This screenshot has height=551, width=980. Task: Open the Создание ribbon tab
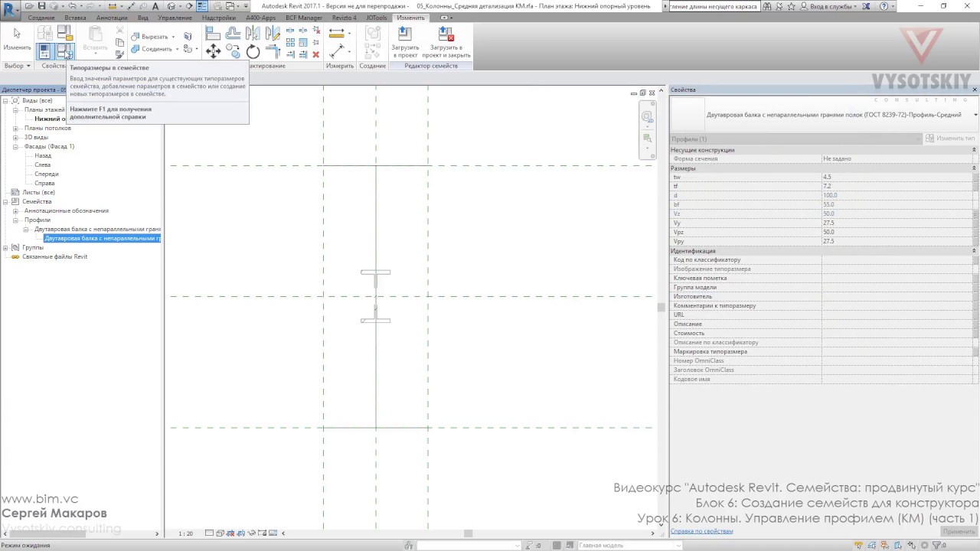coord(41,18)
